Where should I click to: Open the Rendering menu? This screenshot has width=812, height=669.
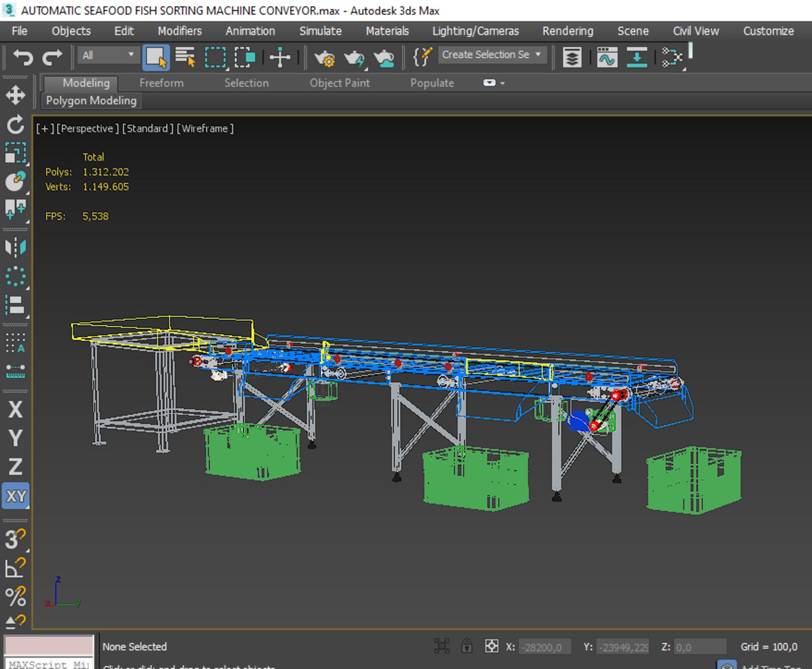(567, 31)
